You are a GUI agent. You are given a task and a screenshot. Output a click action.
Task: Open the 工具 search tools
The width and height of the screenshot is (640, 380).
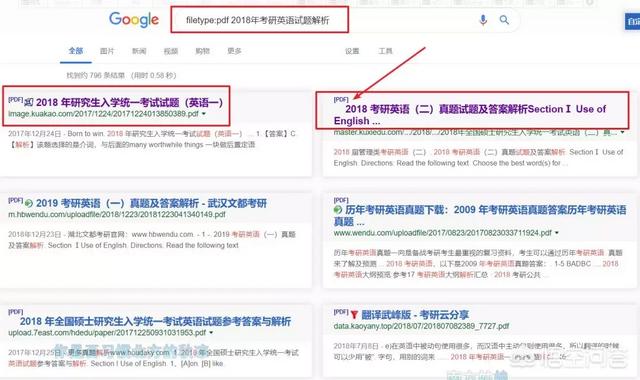click(385, 51)
